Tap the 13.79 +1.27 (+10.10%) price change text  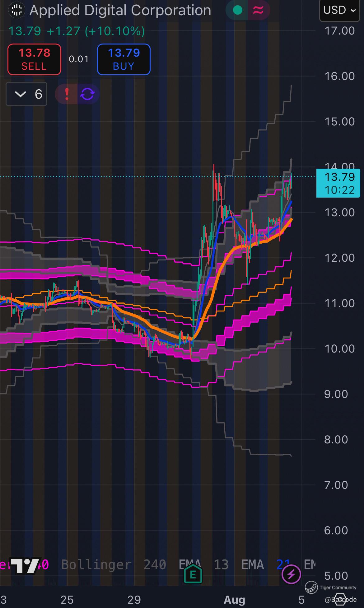point(77,31)
